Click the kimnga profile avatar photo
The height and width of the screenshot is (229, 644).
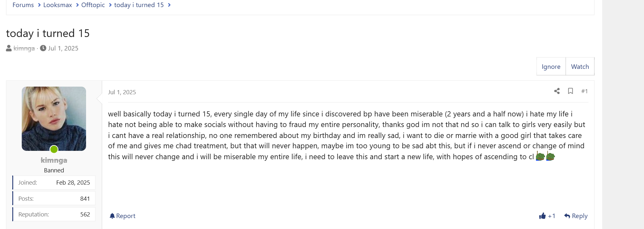54,119
